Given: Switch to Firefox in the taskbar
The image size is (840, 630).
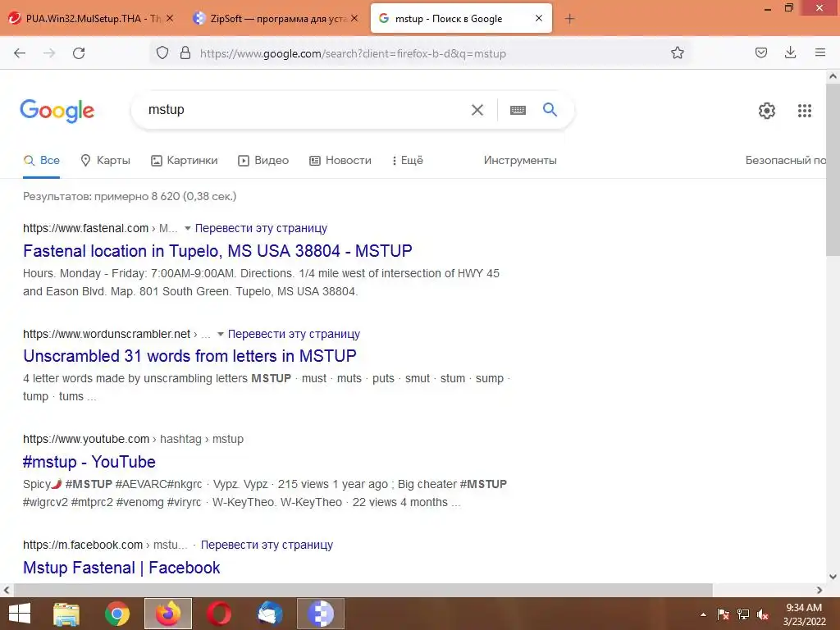Looking at the screenshot, I should (x=168, y=614).
